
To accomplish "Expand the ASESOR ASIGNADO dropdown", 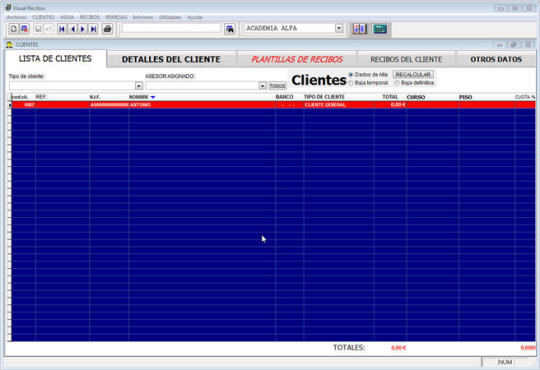I will coord(262,85).
